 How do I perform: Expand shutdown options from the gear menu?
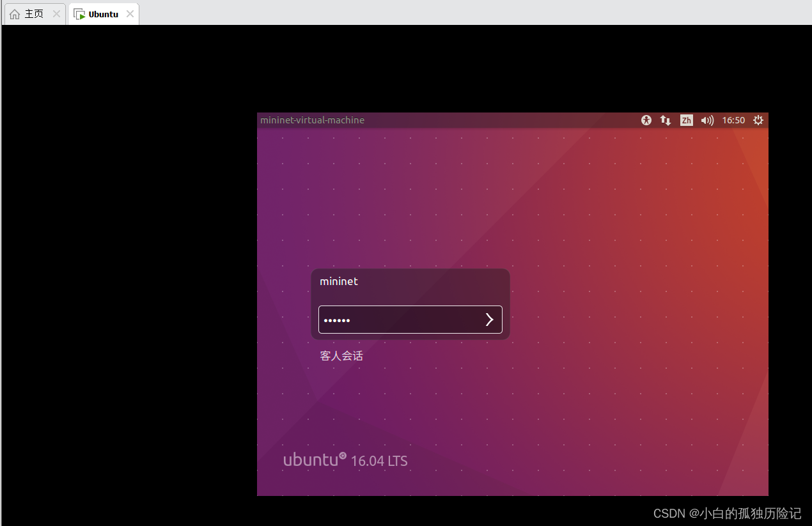tap(758, 120)
